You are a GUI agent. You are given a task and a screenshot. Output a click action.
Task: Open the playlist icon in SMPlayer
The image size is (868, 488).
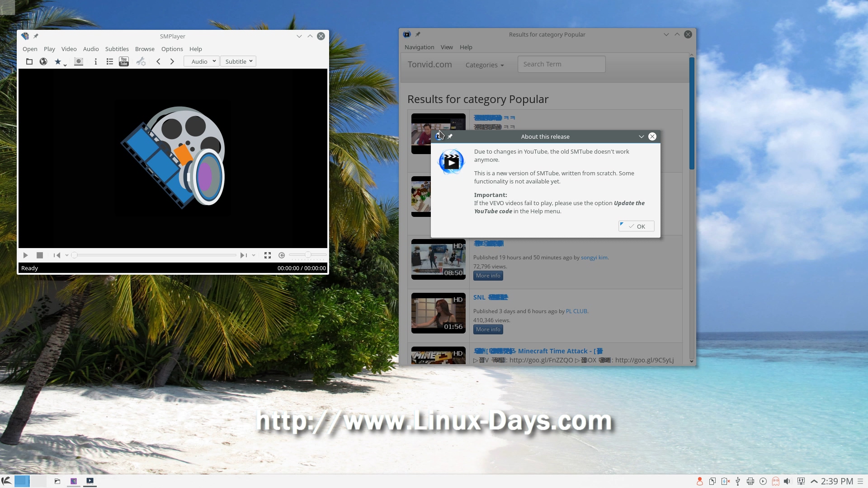[x=110, y=61]
